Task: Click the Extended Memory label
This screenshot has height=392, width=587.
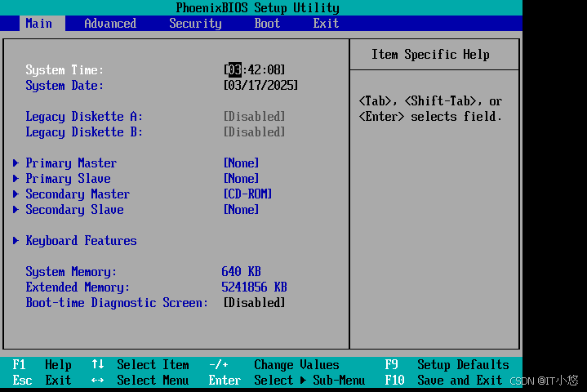Action: (x=78, y=287)
